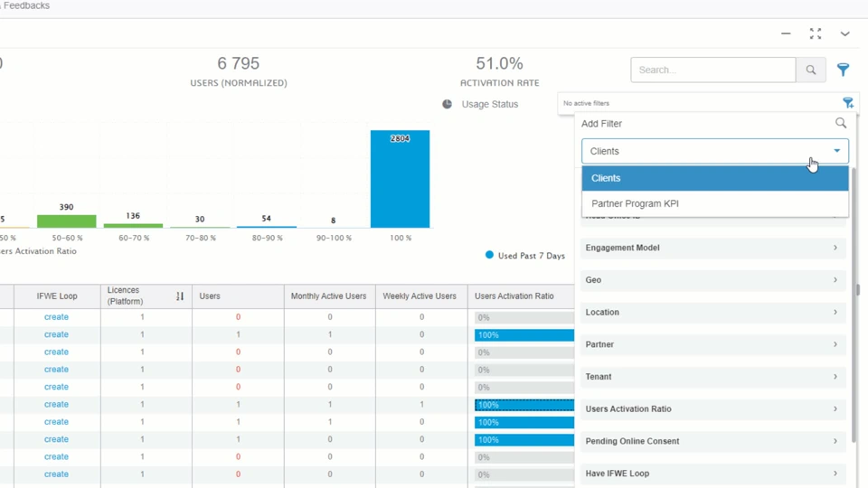Expand the Partner filter

pyautogui.click(x=713, y=344)
